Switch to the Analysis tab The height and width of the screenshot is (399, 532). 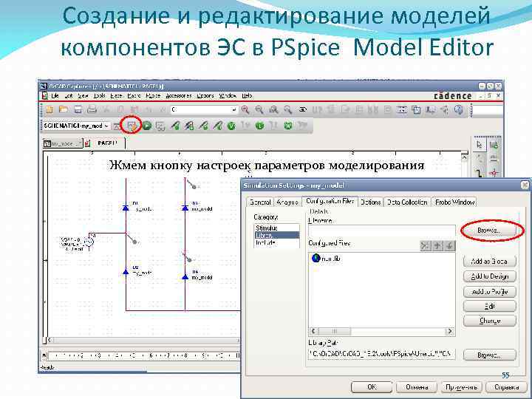click(287, 202)
